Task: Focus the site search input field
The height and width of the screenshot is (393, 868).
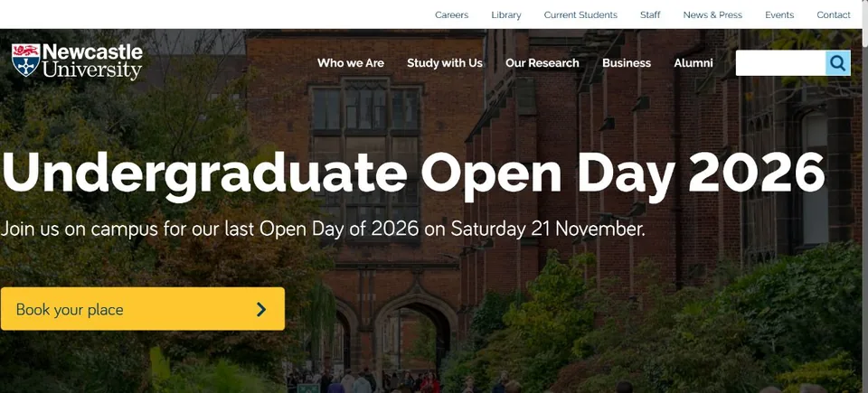Action: 780,63
